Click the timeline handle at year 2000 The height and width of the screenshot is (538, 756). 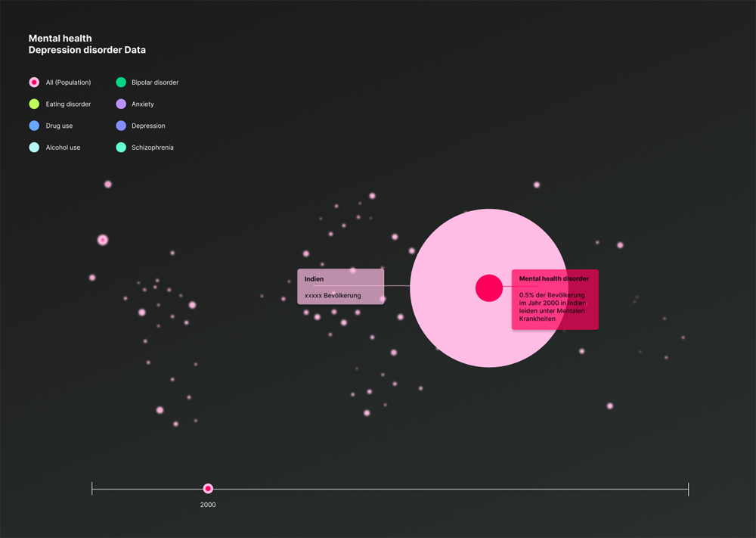click(x=208, y=489)
